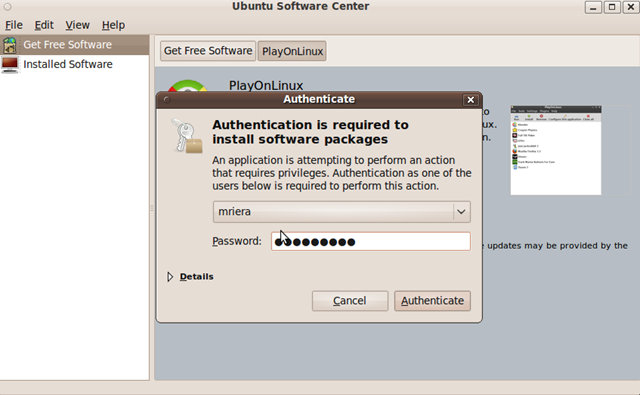640x395 pixels.
Task: Click the Installed Software monitor icon
Action: (x=10, y=64)
